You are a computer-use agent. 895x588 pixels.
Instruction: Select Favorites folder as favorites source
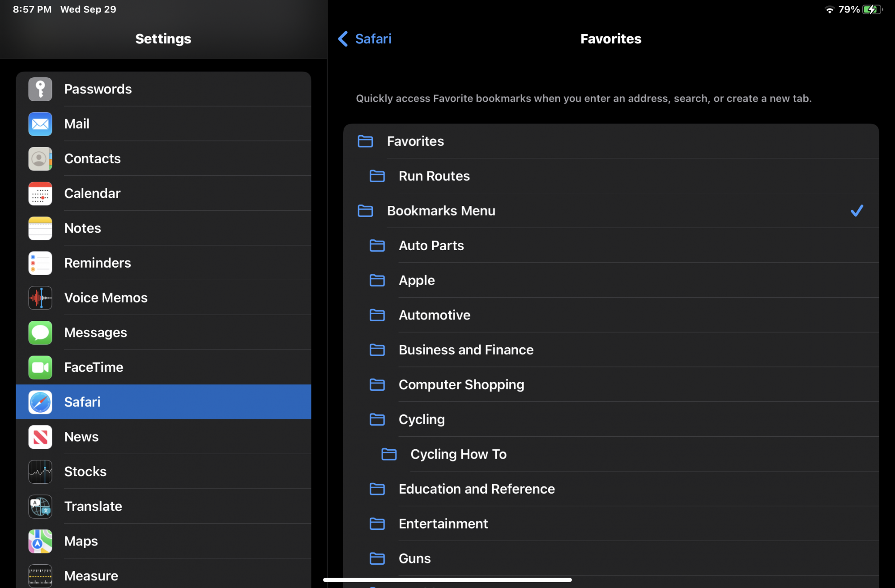415,141
